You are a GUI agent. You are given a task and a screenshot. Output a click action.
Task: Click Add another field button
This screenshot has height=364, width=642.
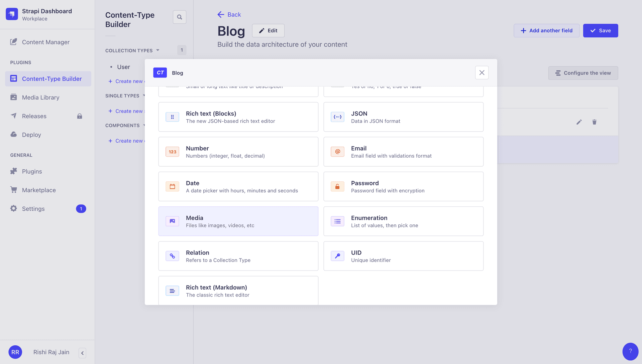pos(546,31)
